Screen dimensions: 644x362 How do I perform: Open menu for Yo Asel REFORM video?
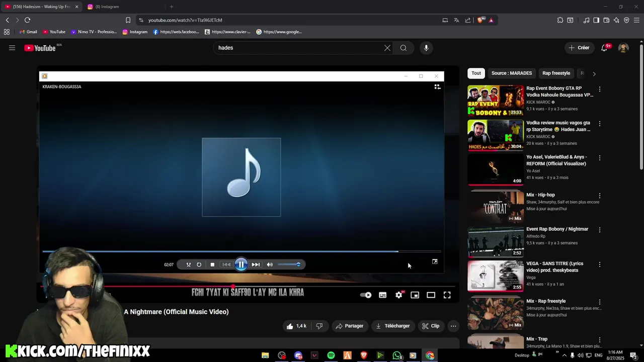(x=599, y=158)
